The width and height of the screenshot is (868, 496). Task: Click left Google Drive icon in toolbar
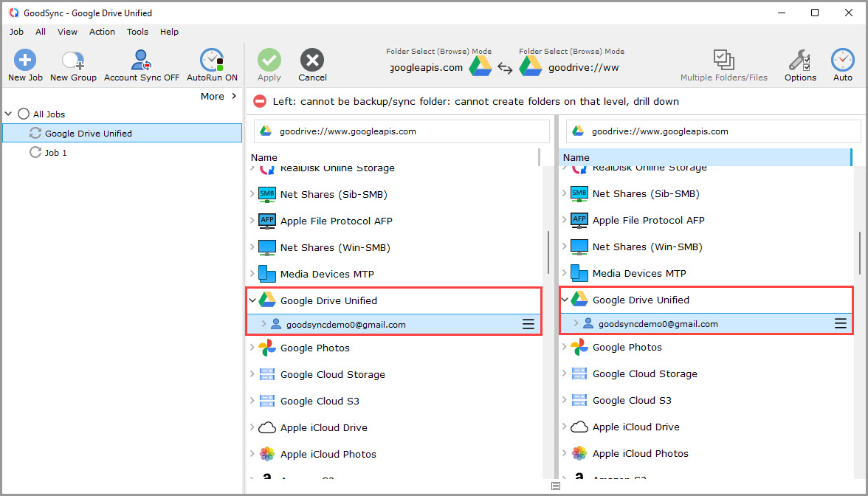pos(480,67)
